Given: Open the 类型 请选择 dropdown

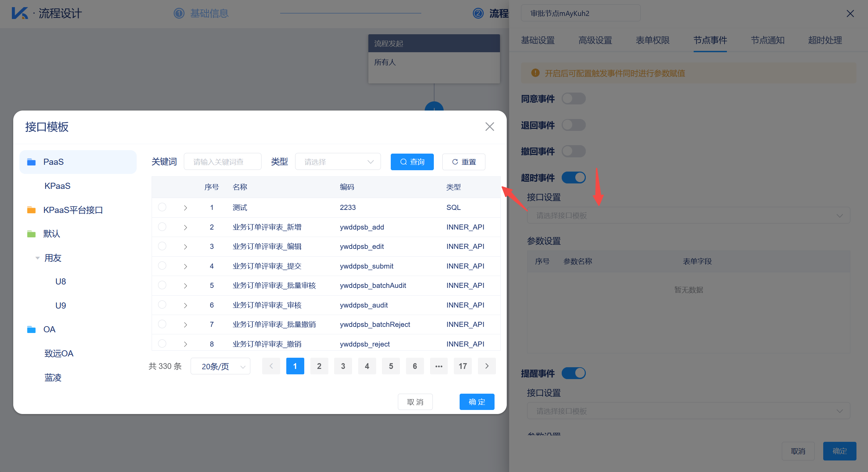Looking at the screenshot, I should tap(337, 161).
